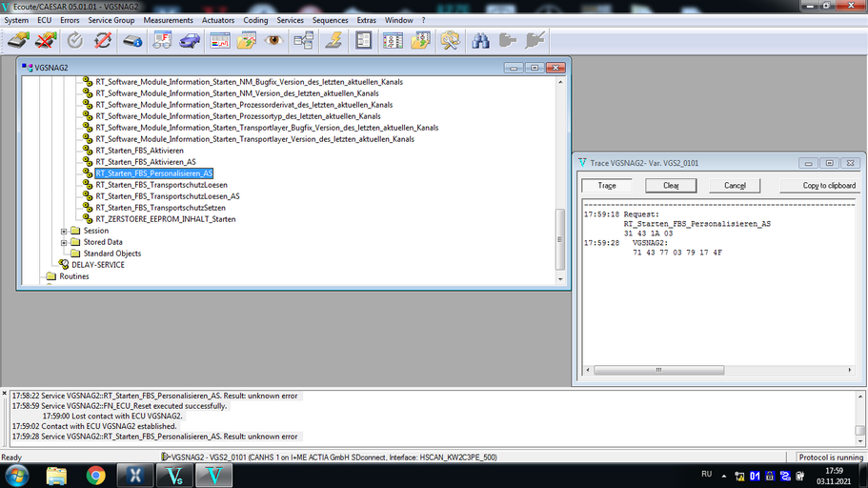Click the disconnect ECU icon with red X

[46, 41]
